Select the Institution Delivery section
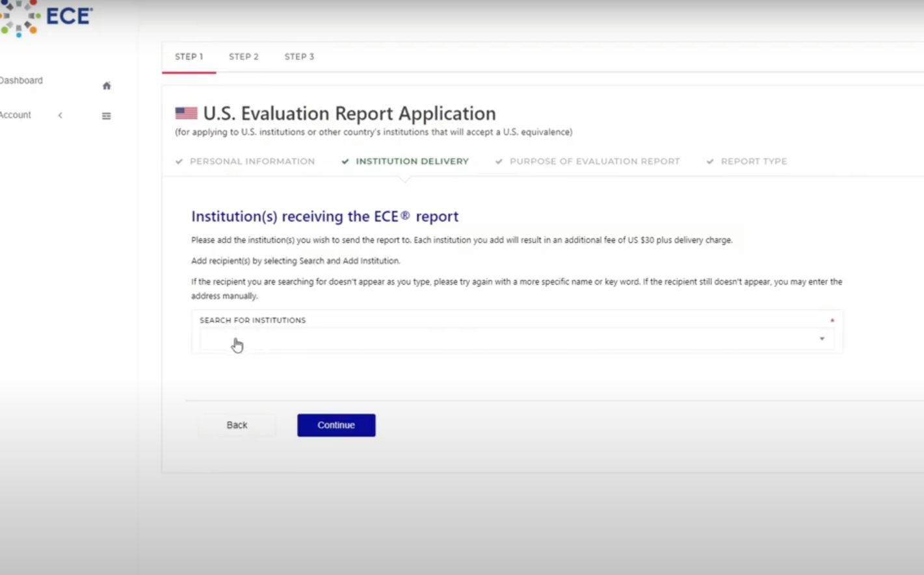Screen dimensions: 924x575 point(412,161)
